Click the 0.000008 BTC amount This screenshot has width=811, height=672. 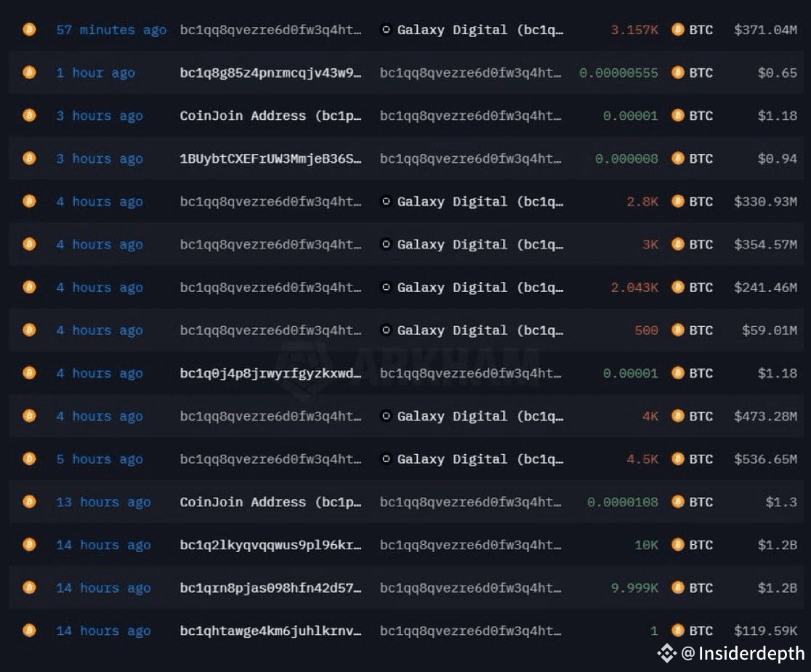626,158
